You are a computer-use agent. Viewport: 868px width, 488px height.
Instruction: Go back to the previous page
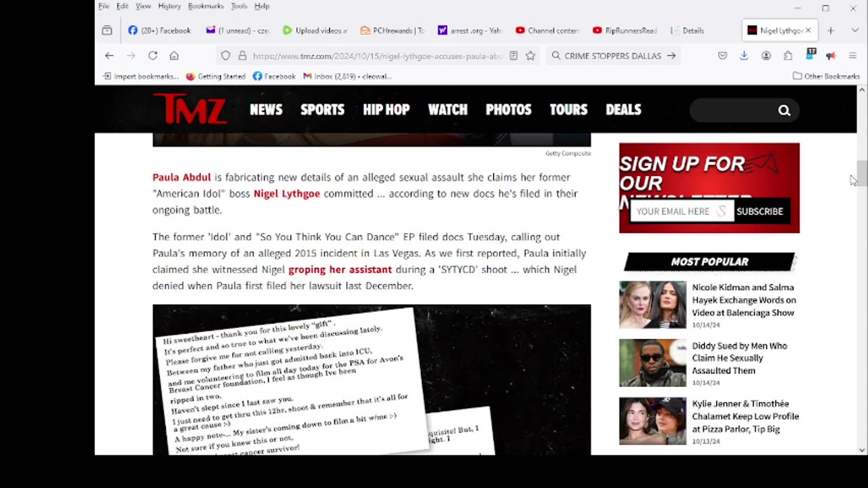(109, 56)
